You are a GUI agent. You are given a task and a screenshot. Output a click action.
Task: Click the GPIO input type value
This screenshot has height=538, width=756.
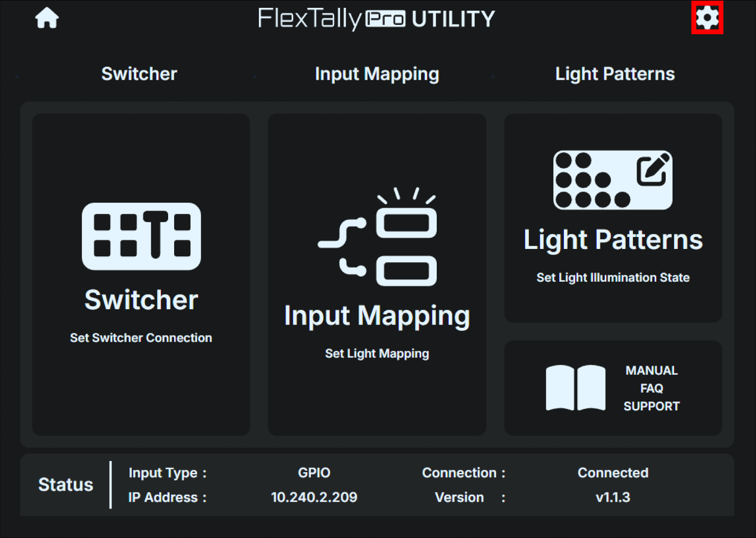tap(314, 473)
